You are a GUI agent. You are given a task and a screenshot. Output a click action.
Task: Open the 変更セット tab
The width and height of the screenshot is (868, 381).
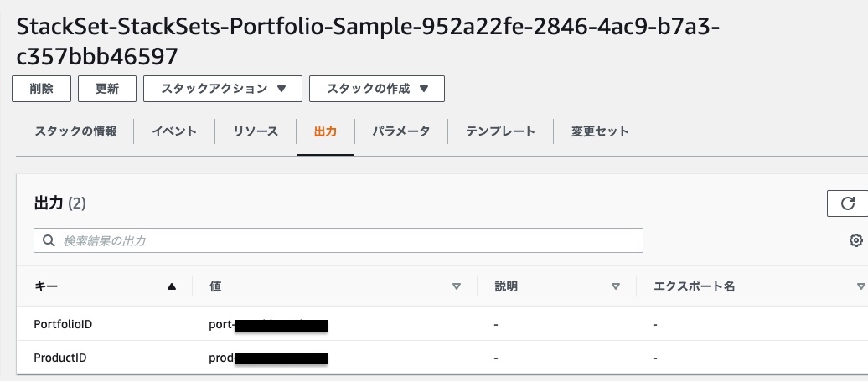tap(600, 131)
